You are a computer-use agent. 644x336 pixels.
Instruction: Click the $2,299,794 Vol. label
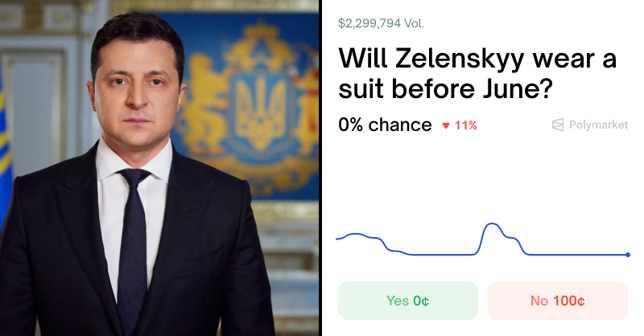(x=381, y=23)
